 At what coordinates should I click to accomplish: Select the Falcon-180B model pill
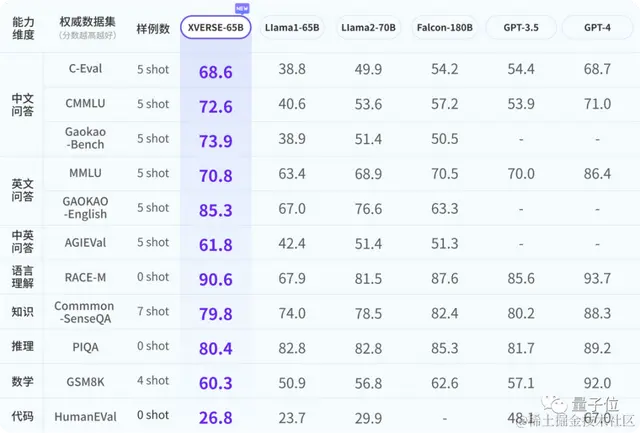point(444,27)
